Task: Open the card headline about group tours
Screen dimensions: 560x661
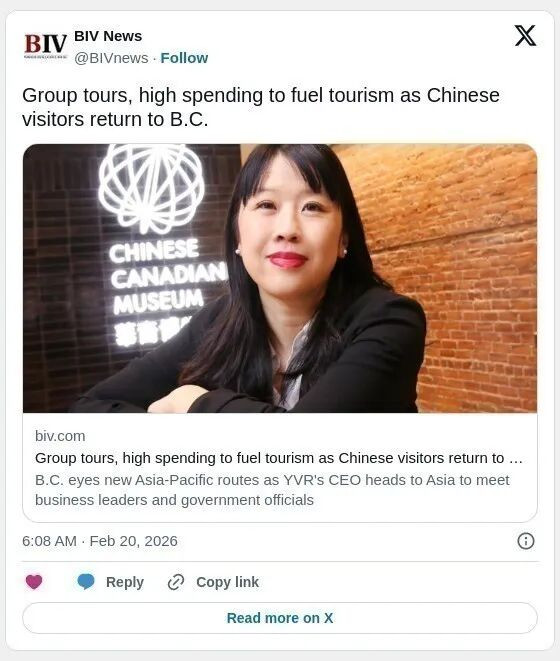Action: click(x=279, y=458)
